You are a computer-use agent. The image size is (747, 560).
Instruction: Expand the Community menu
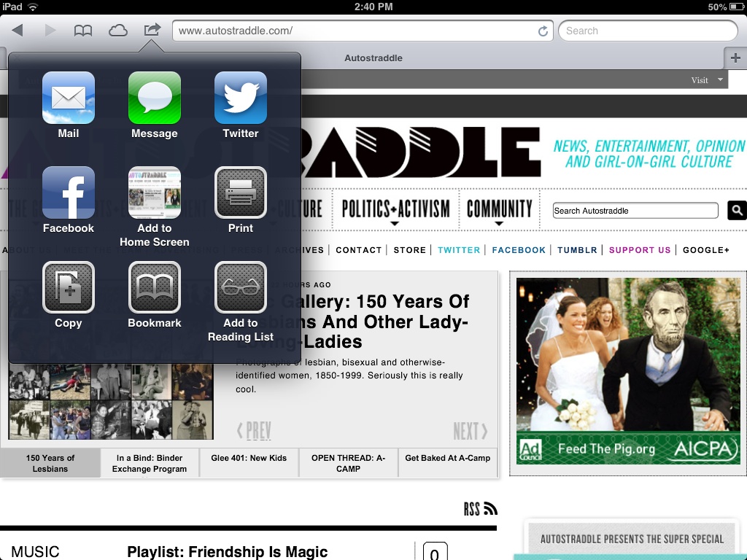pyautogui.click(x=500, y=210)
